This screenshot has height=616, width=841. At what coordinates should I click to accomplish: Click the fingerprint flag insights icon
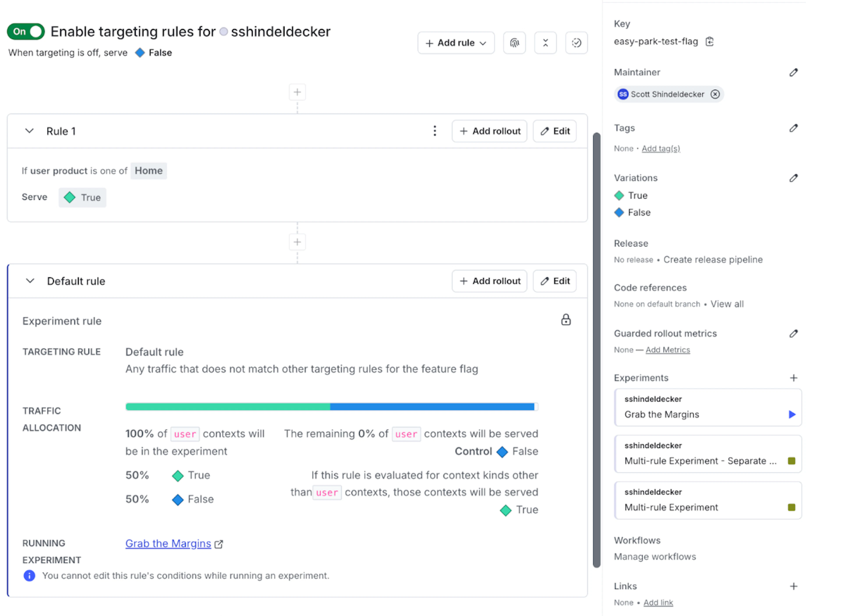pyautogui.click(x=515, y=42)
